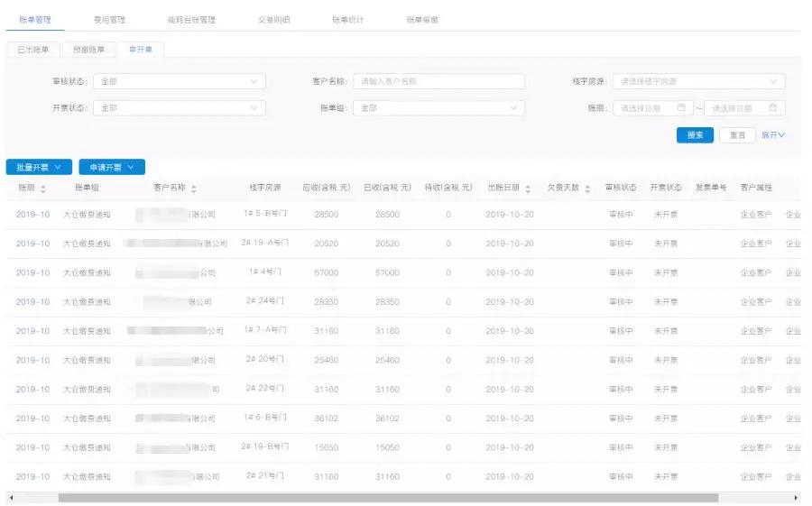Image resolution: width=812 pixels, height=506 pixels.
Task: Open the 审核状态 dropdown
Action: point(180,81)
